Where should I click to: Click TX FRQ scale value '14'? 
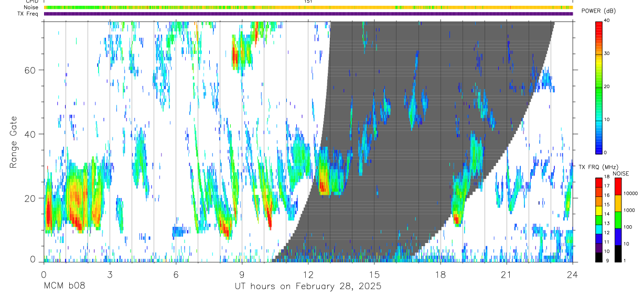[x=607, y=214]
